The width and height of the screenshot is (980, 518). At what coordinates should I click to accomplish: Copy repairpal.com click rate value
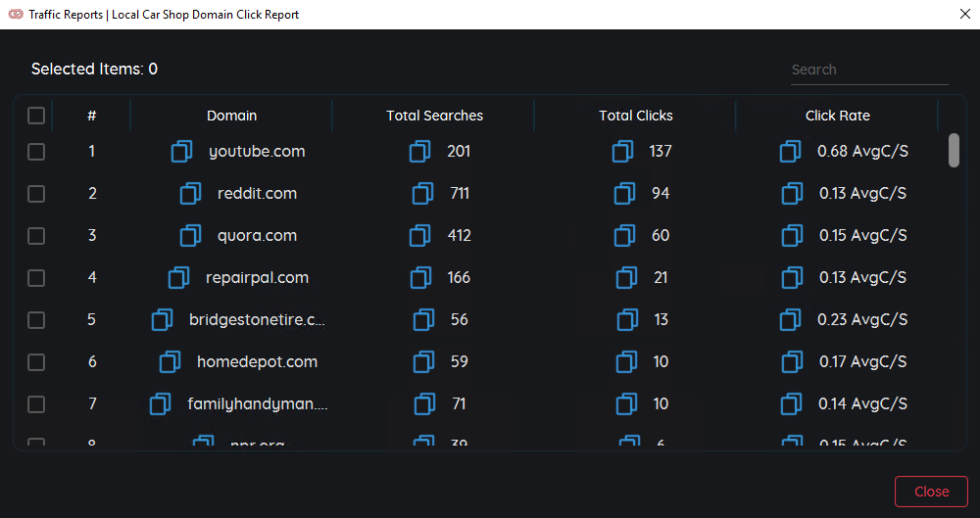(x=793, y=277)
